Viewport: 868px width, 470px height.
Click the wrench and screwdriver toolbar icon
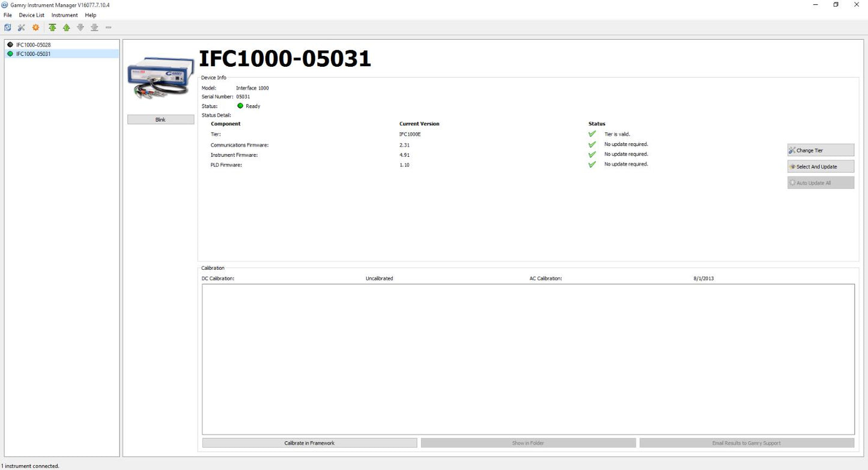(22, 28)
